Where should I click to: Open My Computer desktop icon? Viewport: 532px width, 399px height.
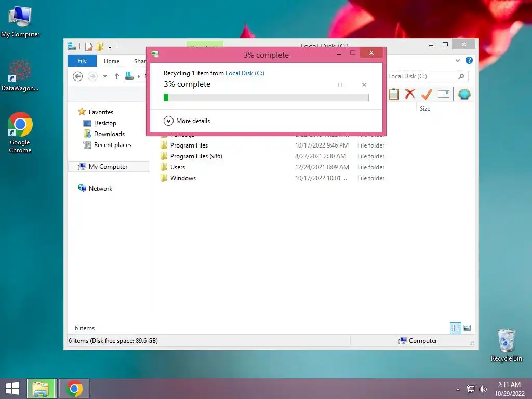tap(20, 22)
